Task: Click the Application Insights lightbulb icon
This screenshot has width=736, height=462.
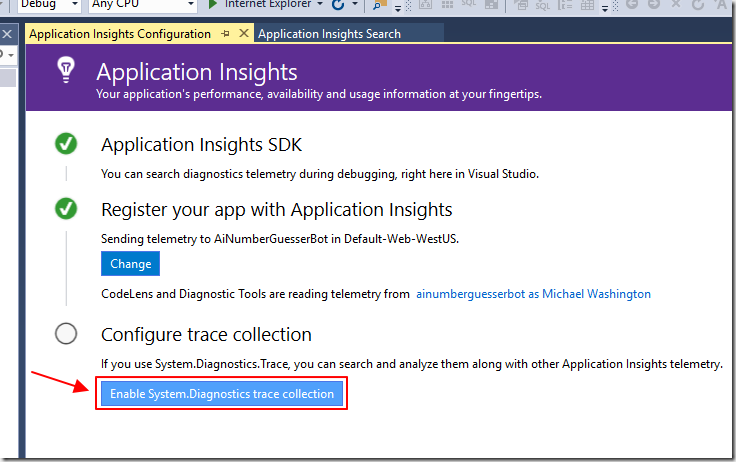Action: pos(66,70)
